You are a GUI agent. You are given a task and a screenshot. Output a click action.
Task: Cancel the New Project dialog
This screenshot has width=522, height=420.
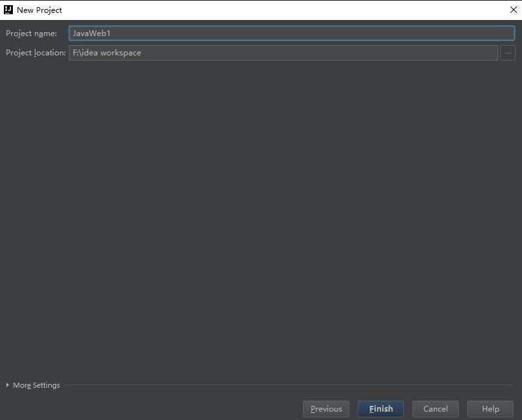click(435, 408)
